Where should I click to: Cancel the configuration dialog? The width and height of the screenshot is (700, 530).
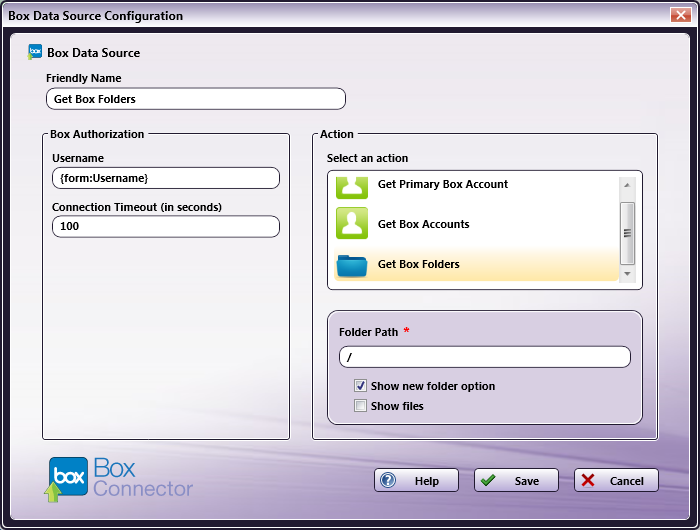[x=616, y=480]
